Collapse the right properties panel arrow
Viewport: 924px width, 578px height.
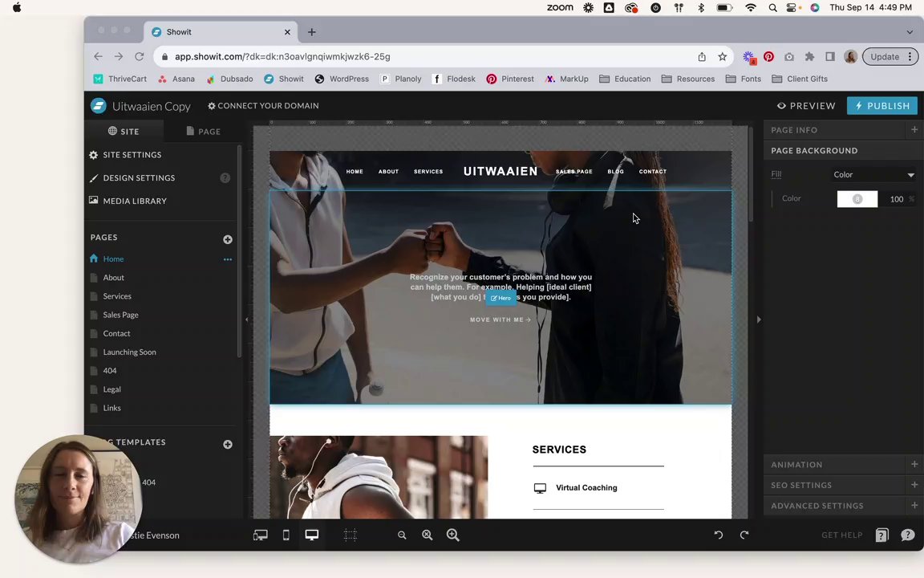pos(759,320)
